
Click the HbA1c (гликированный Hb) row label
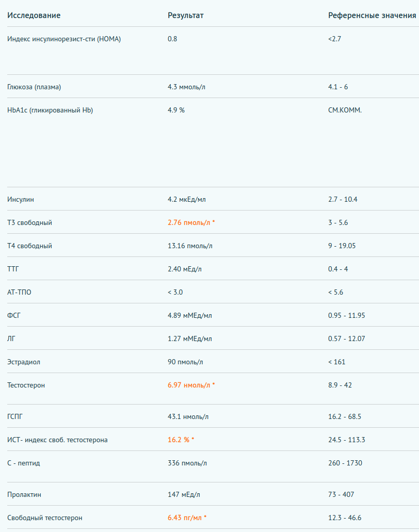(50, 110)
